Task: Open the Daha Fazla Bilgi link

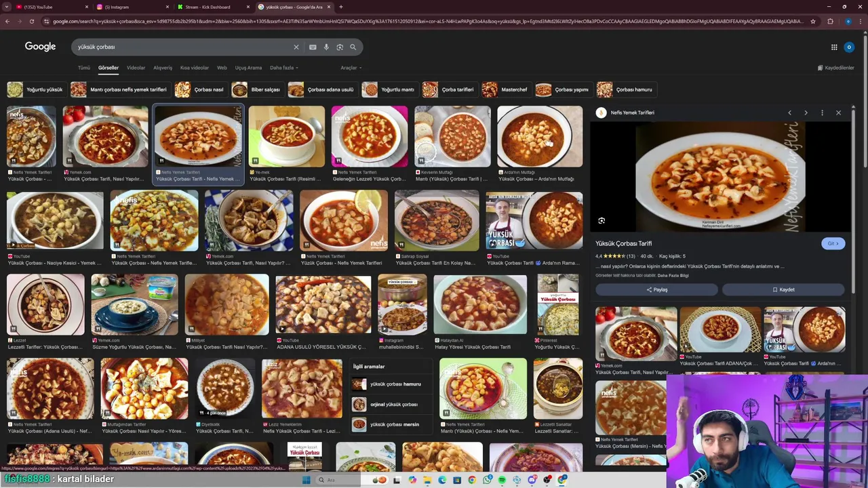Action: tap(673, 275)
